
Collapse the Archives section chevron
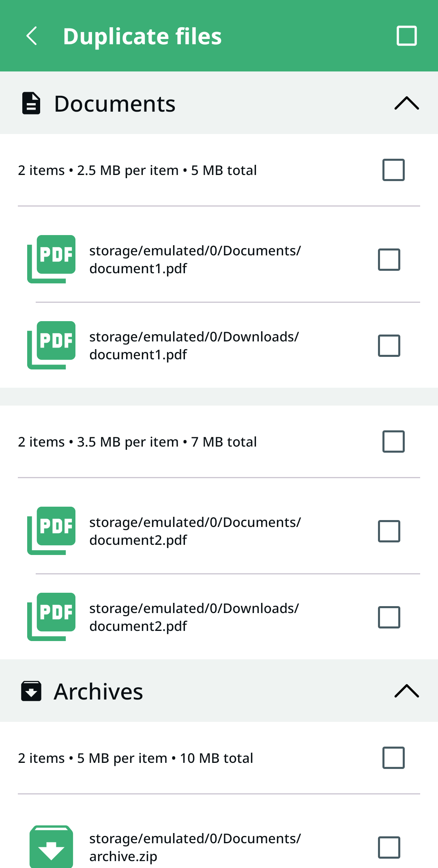[406, 691]
